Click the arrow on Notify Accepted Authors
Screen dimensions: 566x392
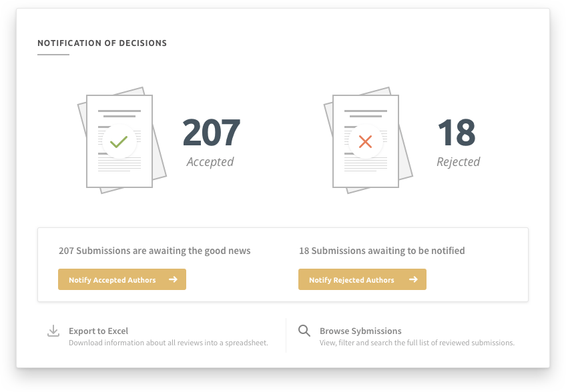point(173,280)
